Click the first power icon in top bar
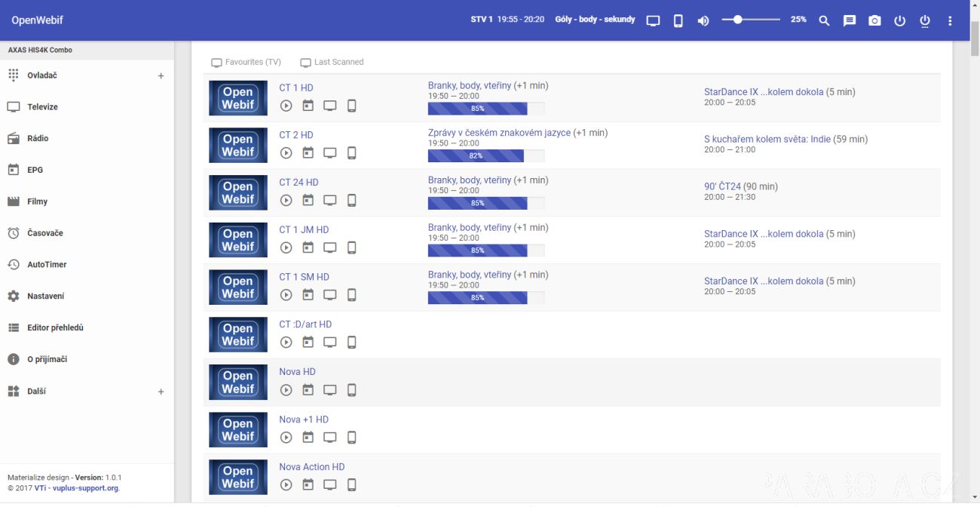Screen dimensions: 980x507 (899, 21)
